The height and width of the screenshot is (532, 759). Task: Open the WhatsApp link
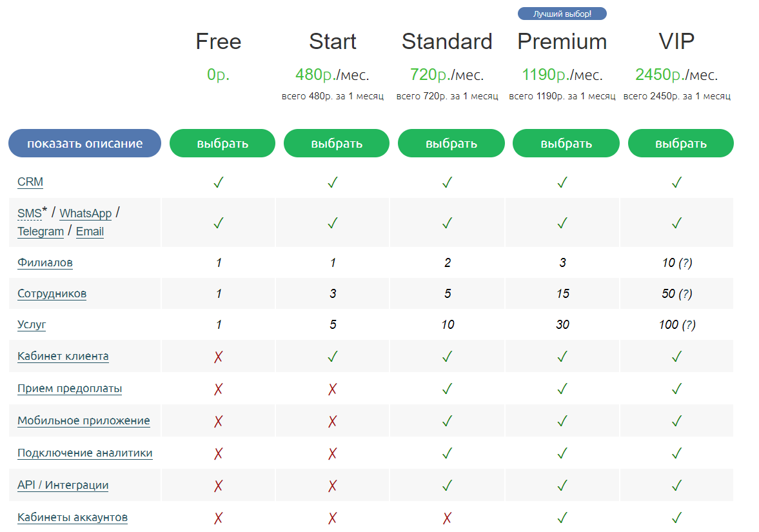[86, 213]
